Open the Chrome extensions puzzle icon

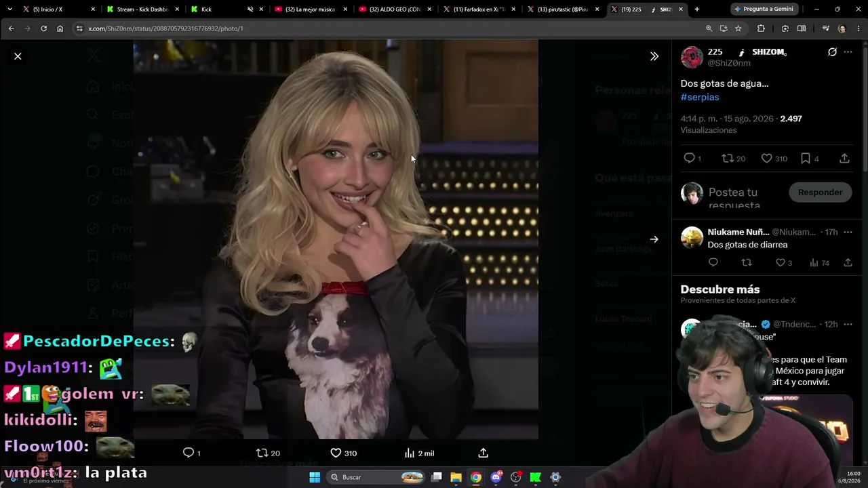pos(761,28)
